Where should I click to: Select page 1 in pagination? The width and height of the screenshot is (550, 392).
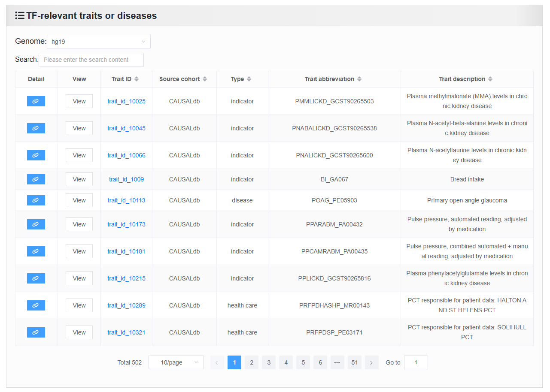point(234,362)
